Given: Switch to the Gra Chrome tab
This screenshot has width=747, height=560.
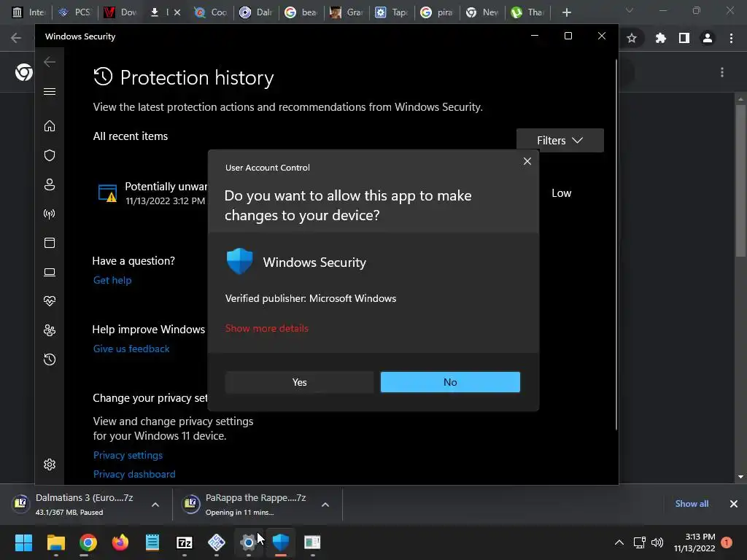Looking at the screenshot, I should (x=348, y=12).
